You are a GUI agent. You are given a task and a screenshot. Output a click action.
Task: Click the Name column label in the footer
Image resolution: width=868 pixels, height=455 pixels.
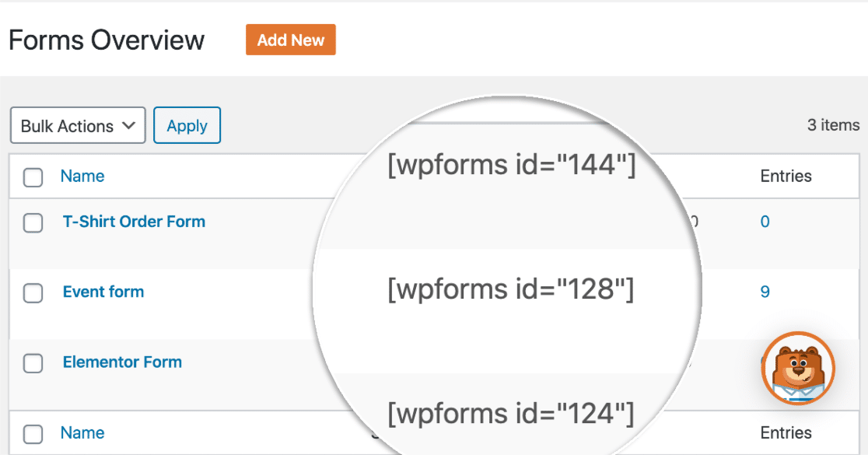click(82, 432)
